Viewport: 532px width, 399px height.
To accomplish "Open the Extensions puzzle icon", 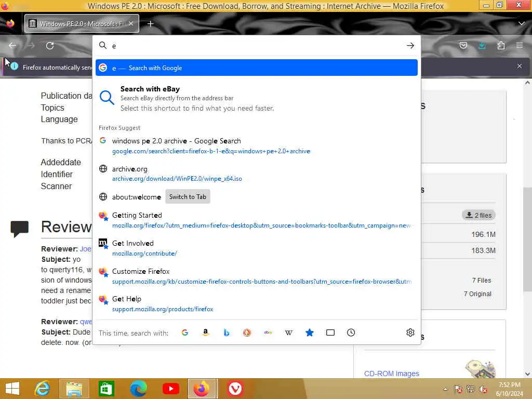I will (501, 46).
